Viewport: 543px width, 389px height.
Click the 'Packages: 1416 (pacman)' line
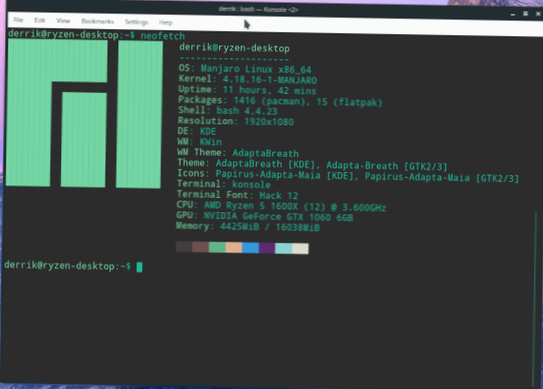(280, 101)
